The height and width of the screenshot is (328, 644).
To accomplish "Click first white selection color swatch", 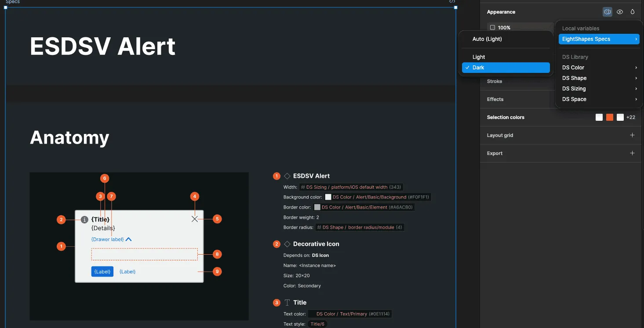I will (599, 117).
